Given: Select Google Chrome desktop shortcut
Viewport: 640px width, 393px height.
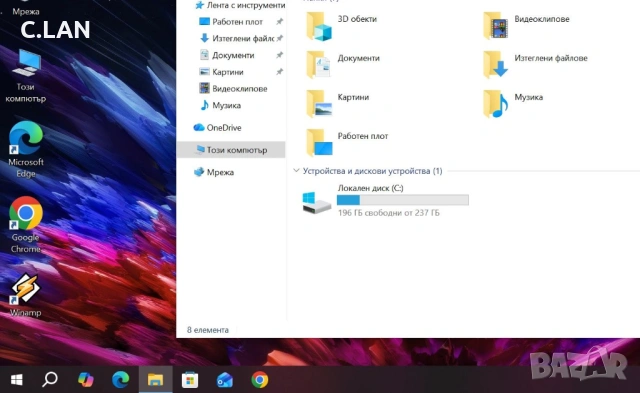Looking at the screenshot, I should (26, 225).
